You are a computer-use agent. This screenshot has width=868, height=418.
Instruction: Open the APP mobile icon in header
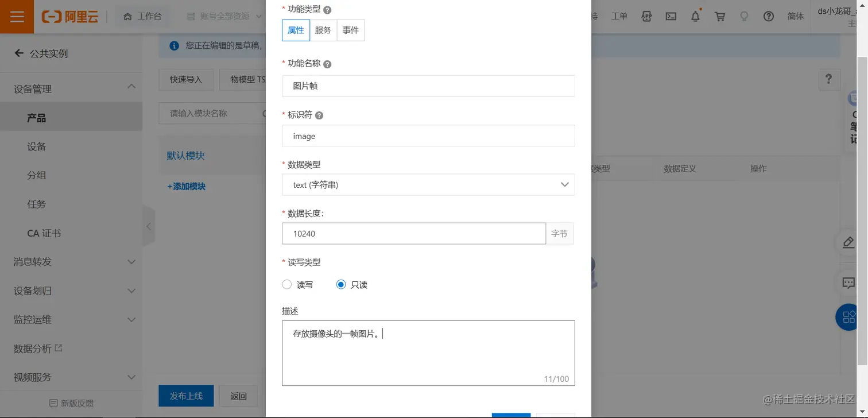[647, 17]
